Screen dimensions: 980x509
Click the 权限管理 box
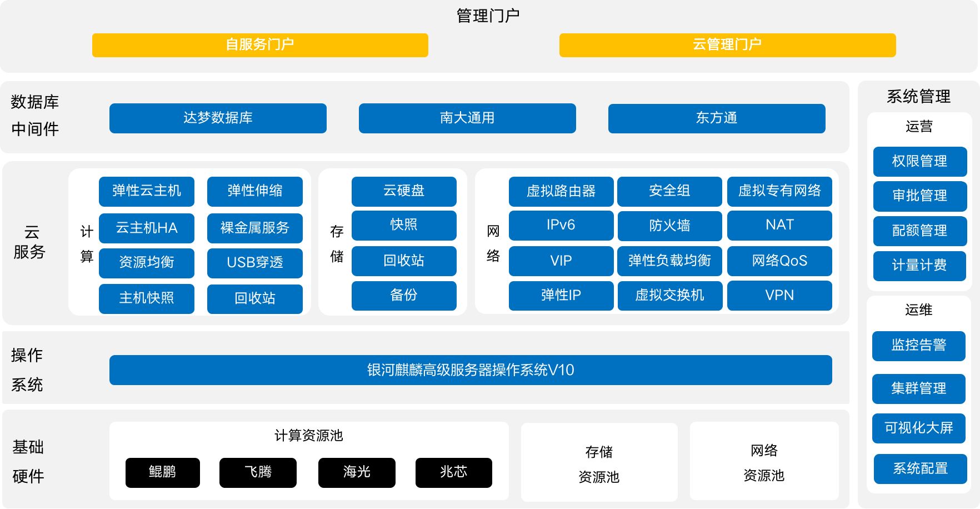(920, 162)
